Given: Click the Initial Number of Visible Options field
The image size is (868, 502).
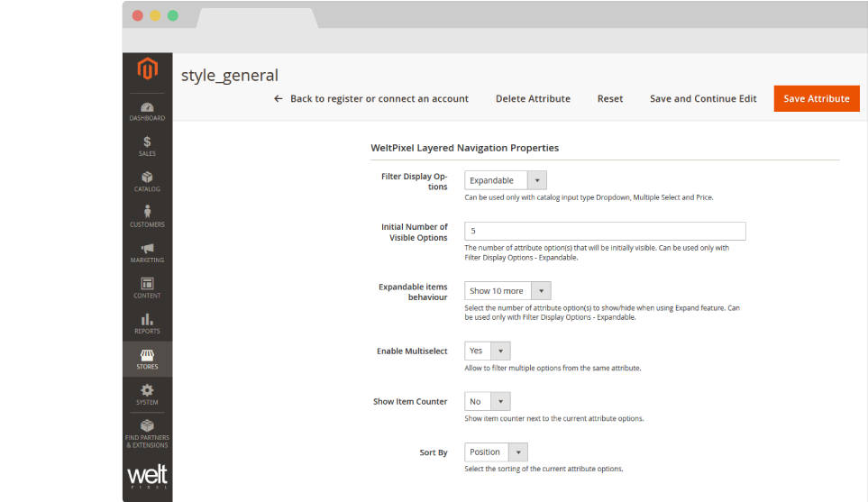Looking at the screenshot, I should tap(605, 232).
